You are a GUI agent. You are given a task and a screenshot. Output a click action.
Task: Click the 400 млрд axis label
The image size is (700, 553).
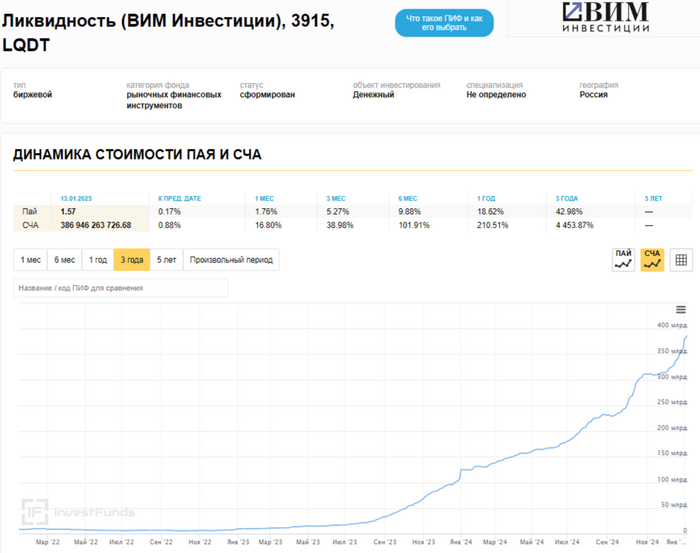(x=672, y=325)
